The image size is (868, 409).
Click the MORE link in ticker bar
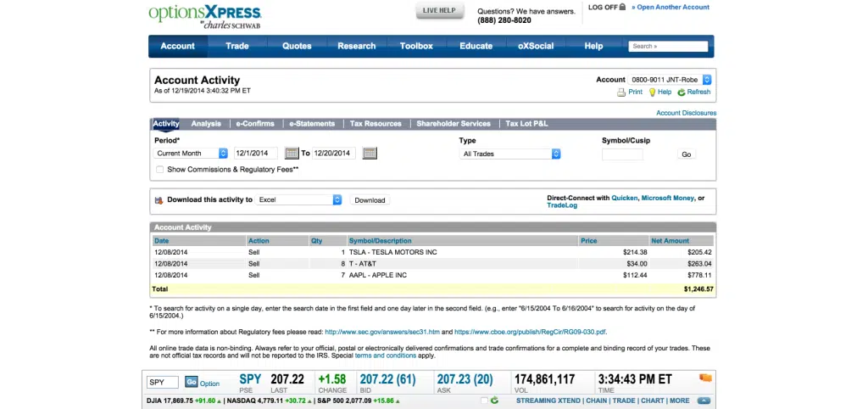[x=680, y=401]
